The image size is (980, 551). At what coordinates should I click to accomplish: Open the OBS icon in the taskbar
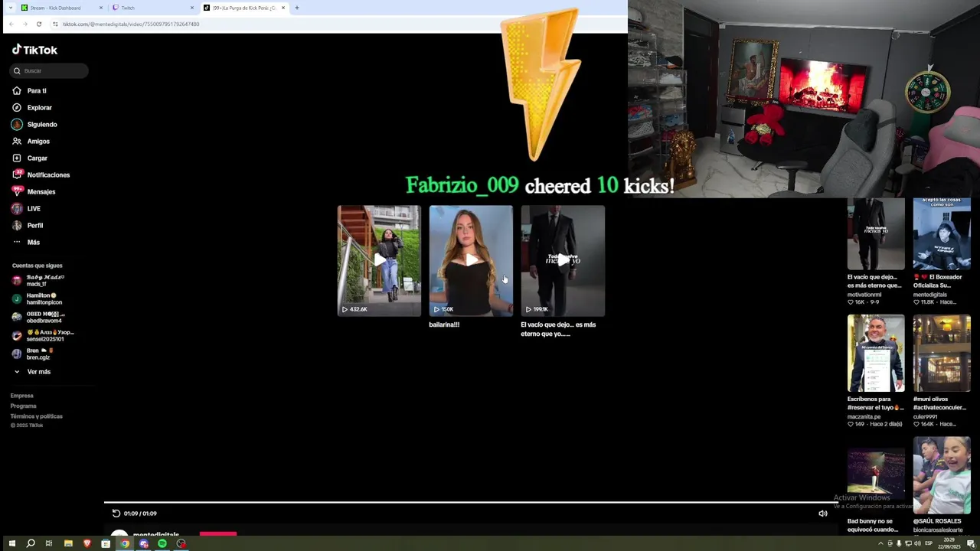pyautogui.click(x=181, y=543)
